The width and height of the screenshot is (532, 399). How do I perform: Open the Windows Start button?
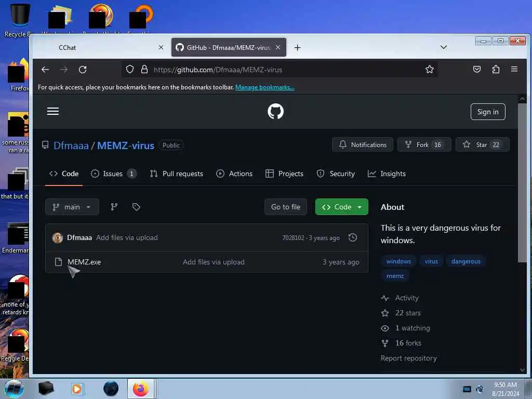(14, 389)
